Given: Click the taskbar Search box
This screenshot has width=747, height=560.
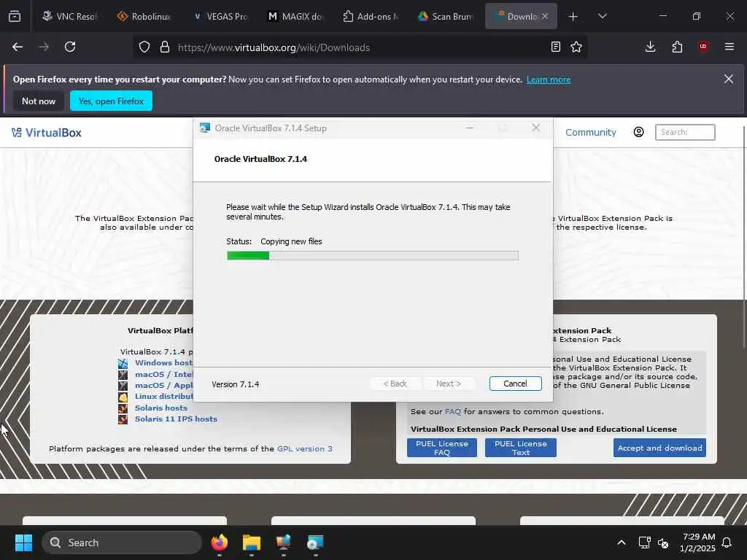Looking at the screenshot, I should coord(122,542).
